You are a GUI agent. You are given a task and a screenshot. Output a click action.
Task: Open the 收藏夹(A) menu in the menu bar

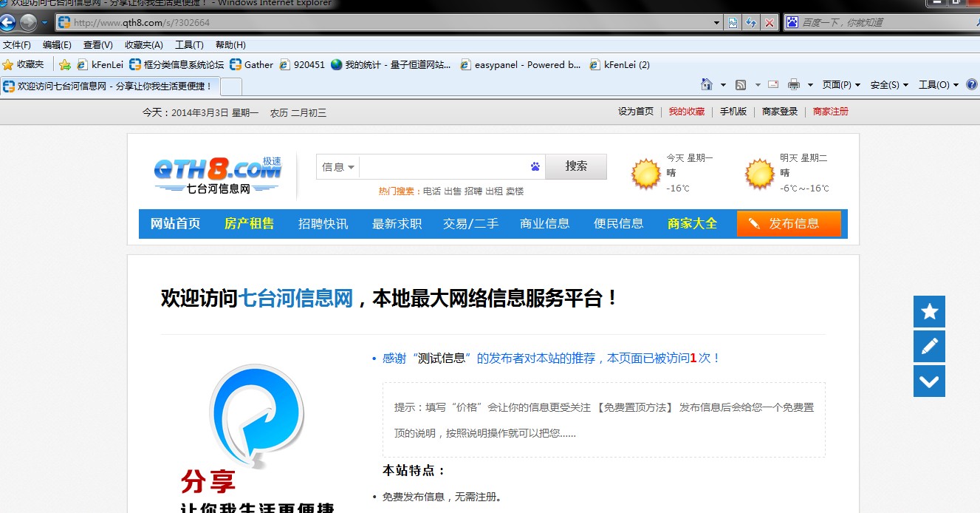point(143,45)
